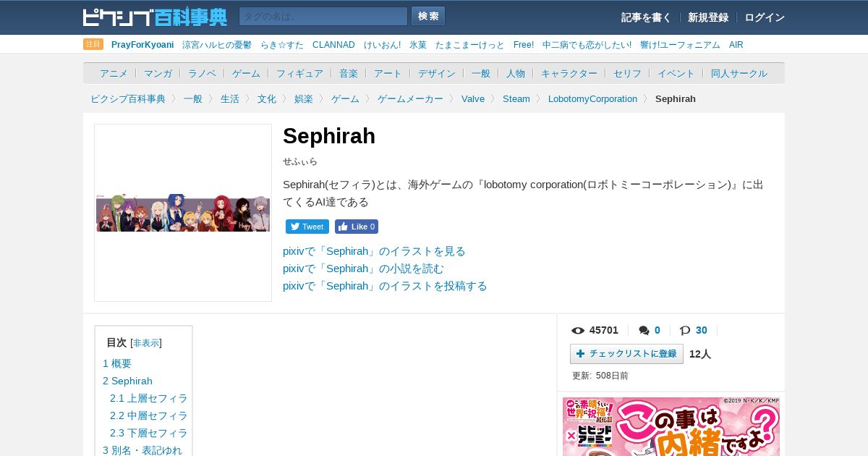Open 記事を書く in header
Screen dimensions: 868x456
pyautogui.click(x=646, y=17)
